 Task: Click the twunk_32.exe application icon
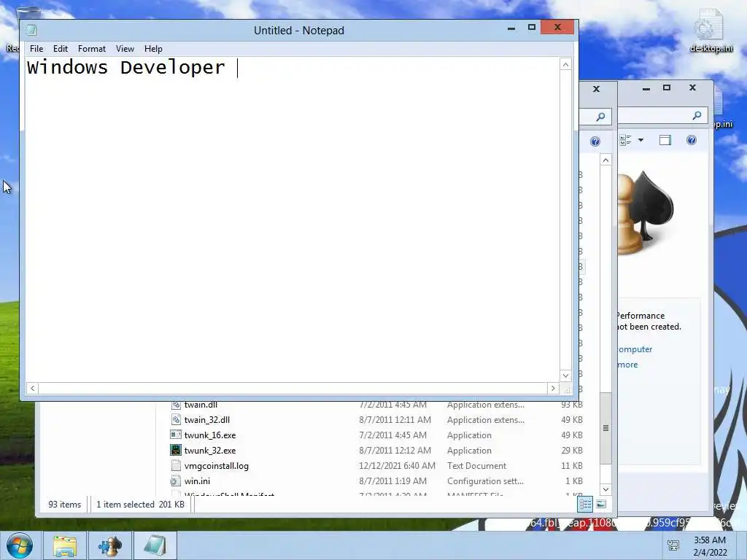tap(176, 450)
